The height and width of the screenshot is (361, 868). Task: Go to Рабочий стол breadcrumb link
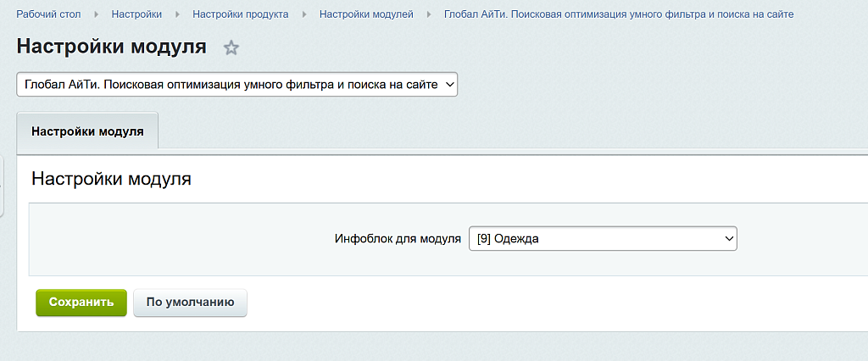48,15
